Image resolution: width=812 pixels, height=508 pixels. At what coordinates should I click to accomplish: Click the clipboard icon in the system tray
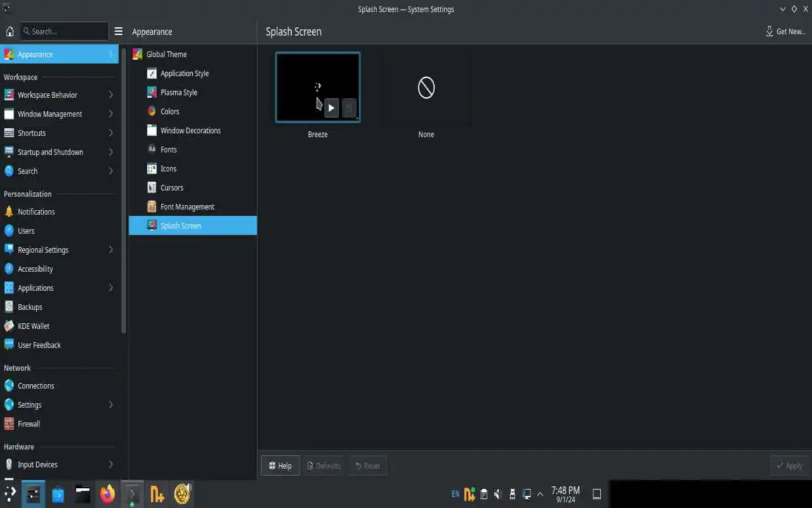coord(484,493)
